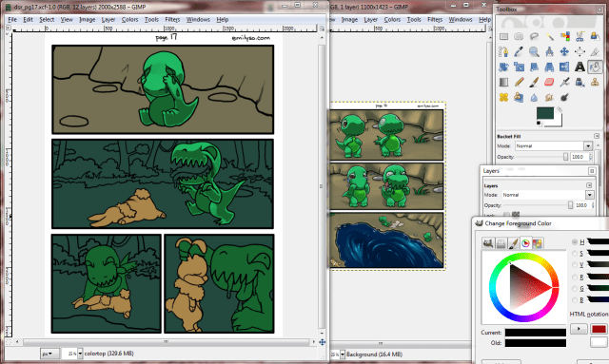Select the Crop tool
Viewport: 609px width, 364px height.
click(x=595, y=51)
